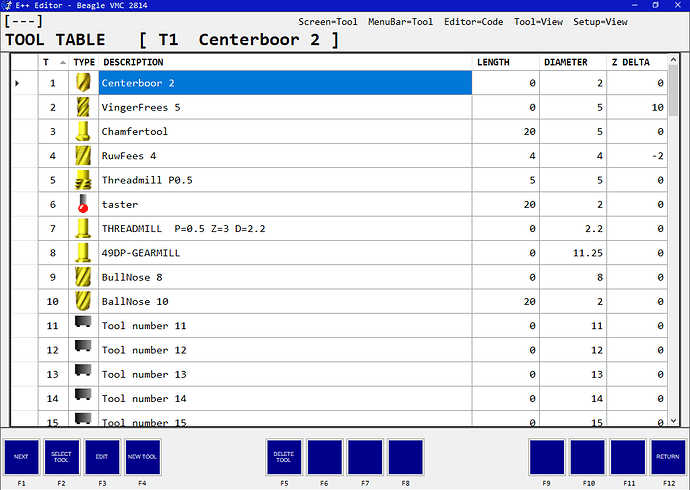
Task: Open the Screen=Tool menu item
Action: 327,22
